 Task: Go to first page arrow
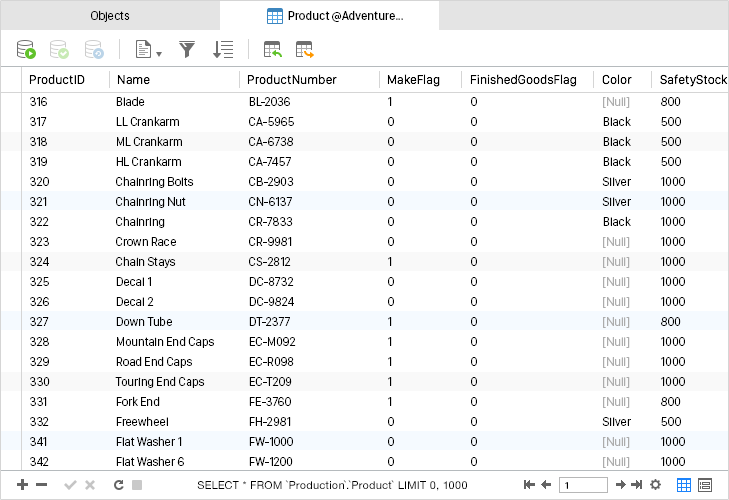click(x=529, y=485)
